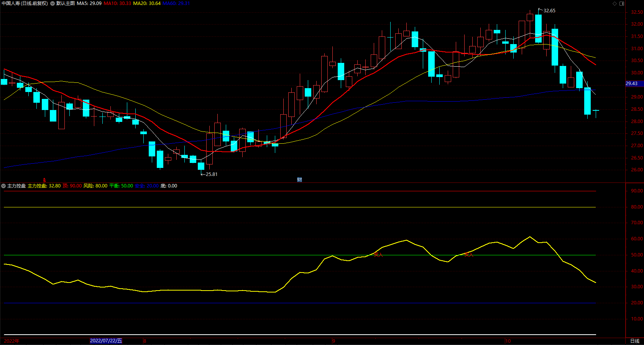Expand the 主力控盘 indicator dropdown arrow
644x345 pixels.
click(x=3, y=186)
